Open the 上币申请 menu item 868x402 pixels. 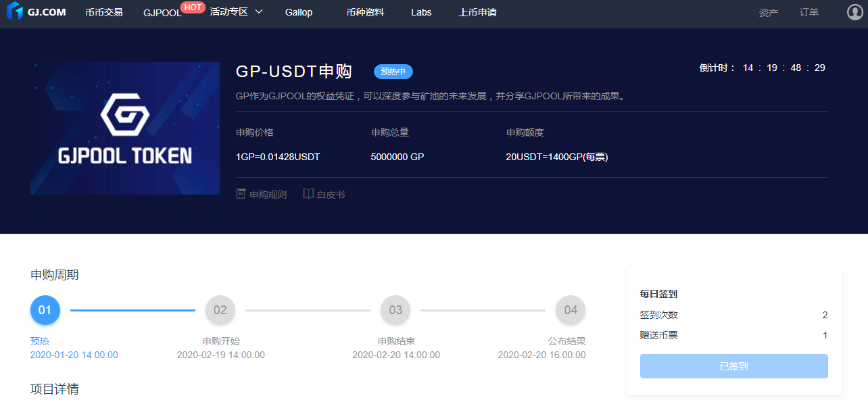477,12
